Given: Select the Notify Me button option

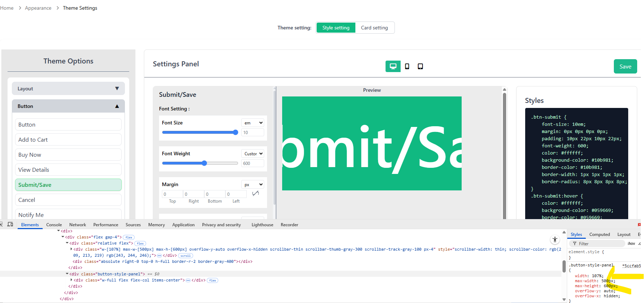Looking at the screenshot, I should [x=68, y=214].
